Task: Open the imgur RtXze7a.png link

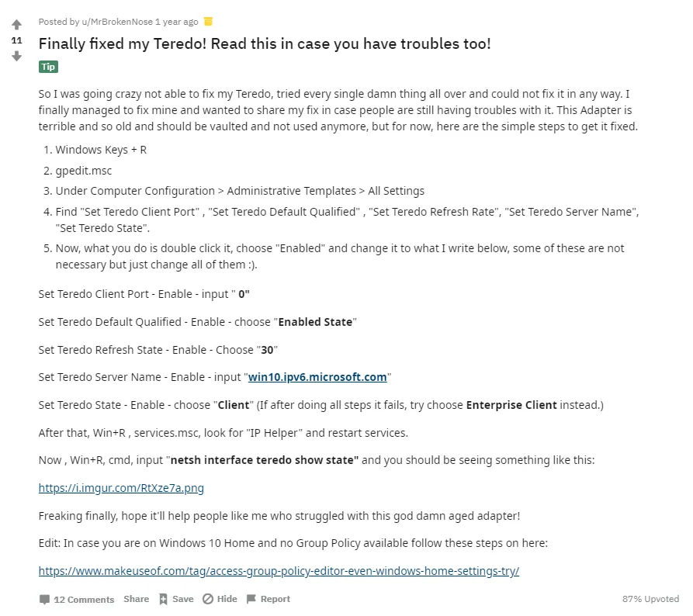Action: coord(121,488)
